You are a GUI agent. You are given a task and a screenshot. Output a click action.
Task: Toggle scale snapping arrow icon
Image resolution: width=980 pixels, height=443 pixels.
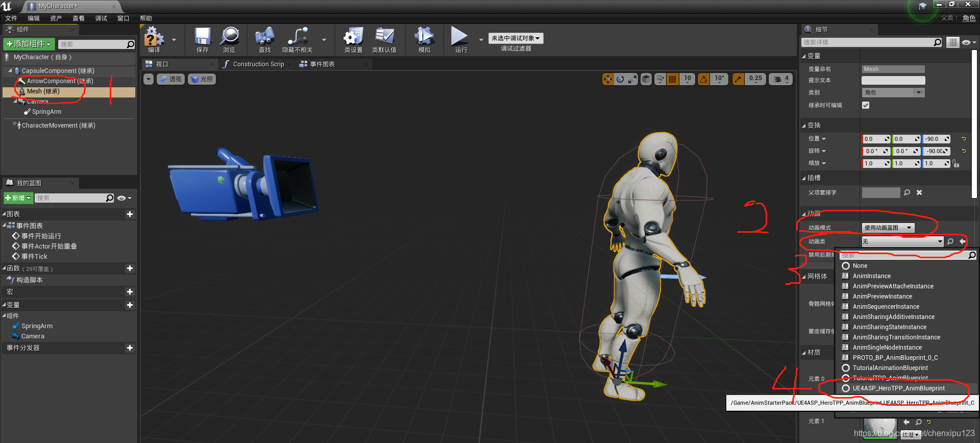pos(738,79)
